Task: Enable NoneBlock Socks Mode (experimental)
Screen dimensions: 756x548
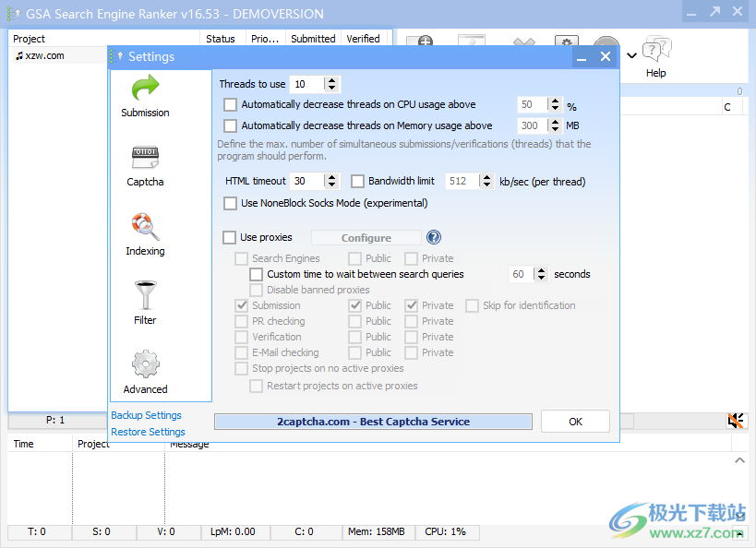Action: pos(230,203)
